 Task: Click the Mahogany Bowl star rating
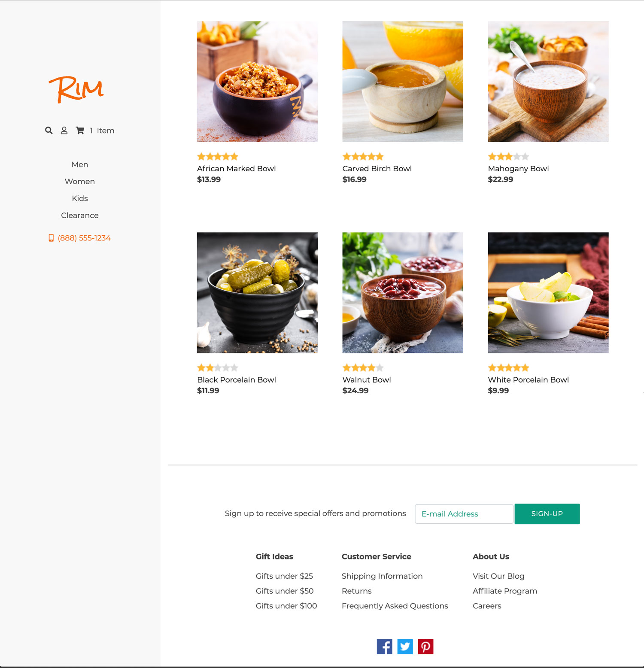click(x=508, y=157)
